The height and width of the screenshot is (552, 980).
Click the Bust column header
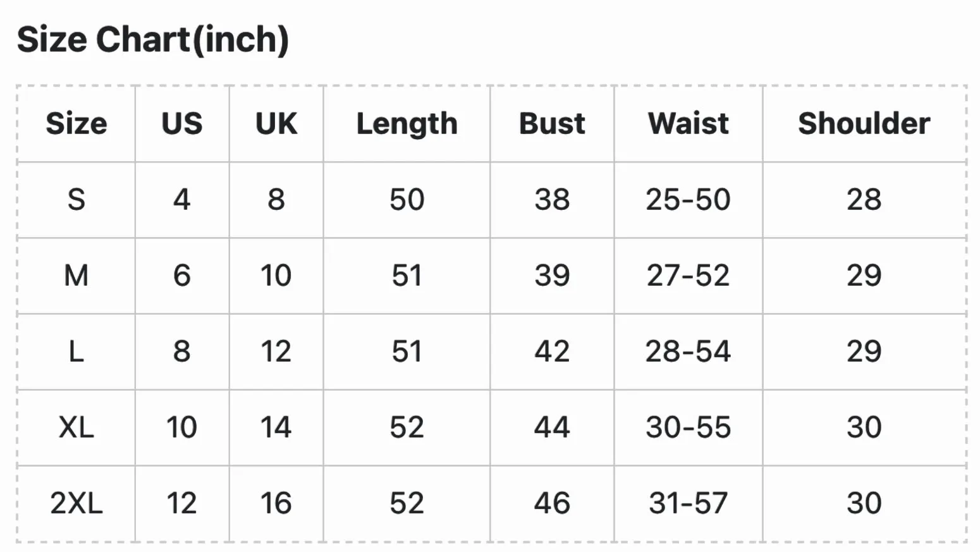(552, 123)
